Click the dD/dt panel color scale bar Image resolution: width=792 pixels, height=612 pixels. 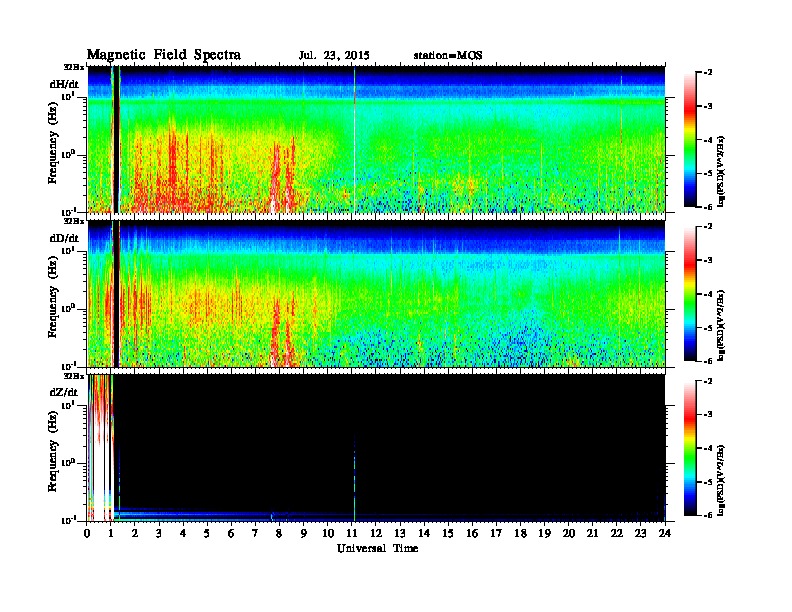coord(689,294)
